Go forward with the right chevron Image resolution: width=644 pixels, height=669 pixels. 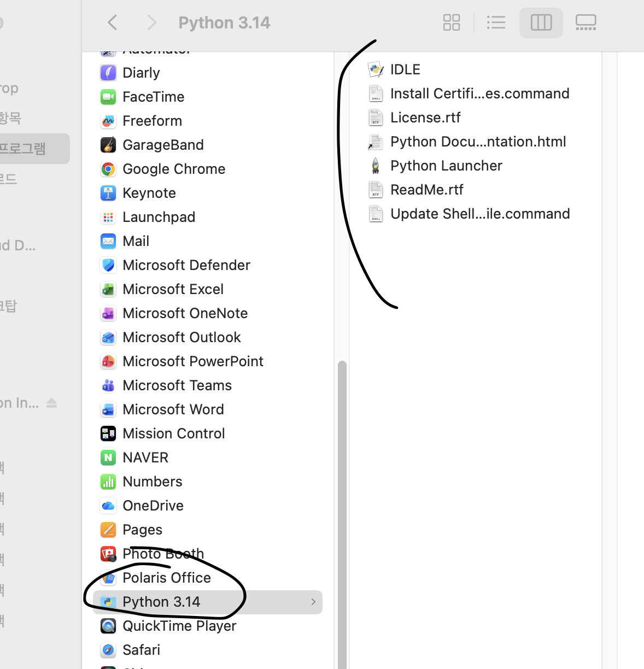tap(152, 22)
